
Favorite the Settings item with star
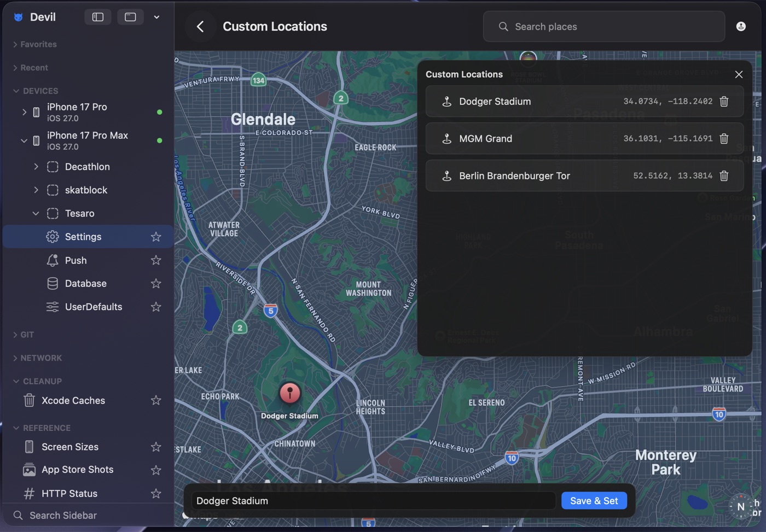coord(156,237)
